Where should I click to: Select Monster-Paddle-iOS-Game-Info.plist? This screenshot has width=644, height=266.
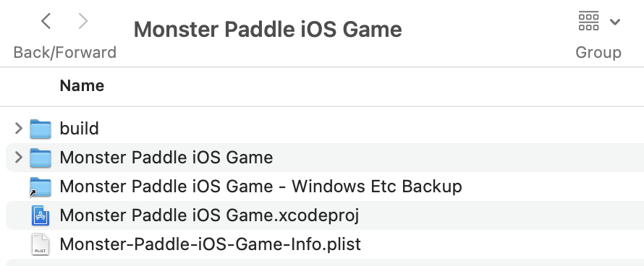click(211, 244)
